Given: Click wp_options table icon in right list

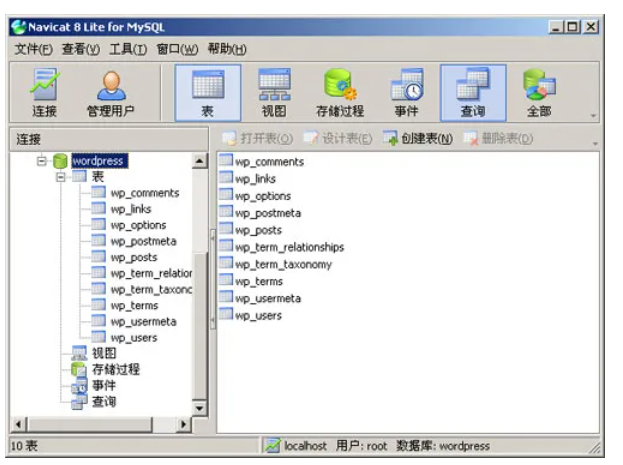Looking at the screenshot, I should click(x=226, y=194).
